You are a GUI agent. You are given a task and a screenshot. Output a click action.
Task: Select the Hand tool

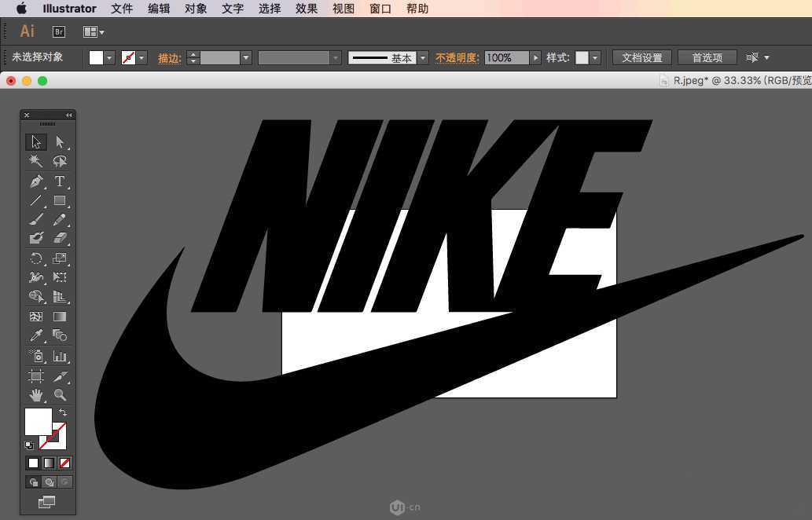tap(35, 395)
